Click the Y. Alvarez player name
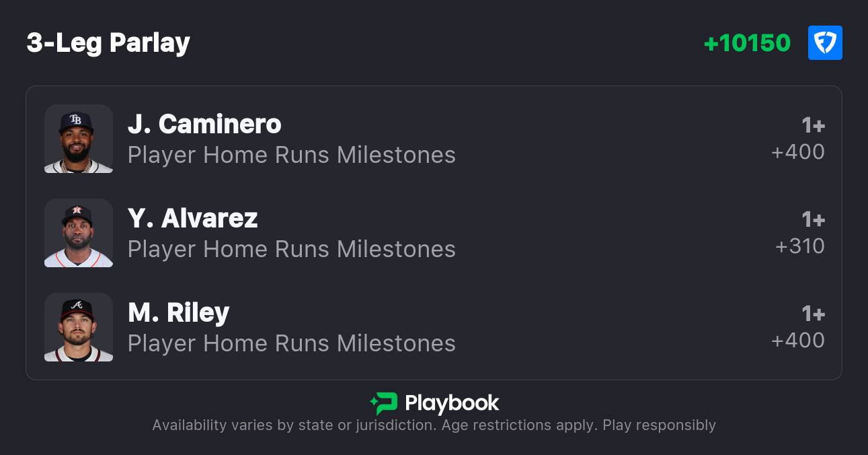The image size is (868, 455). [x=193, y=218]
